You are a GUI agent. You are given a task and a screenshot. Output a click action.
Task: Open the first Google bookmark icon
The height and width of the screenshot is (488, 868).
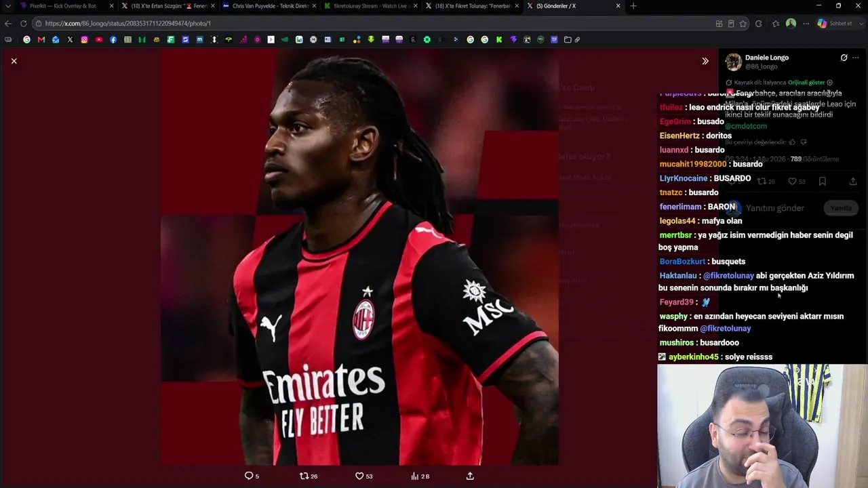click(x=26, y=40)
